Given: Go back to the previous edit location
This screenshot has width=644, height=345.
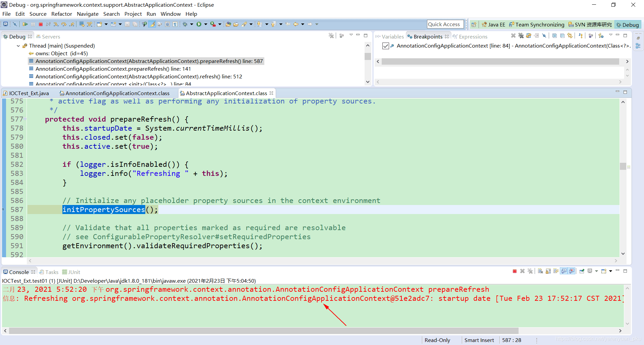Looking at the screenshot, I should coord(288,24).
